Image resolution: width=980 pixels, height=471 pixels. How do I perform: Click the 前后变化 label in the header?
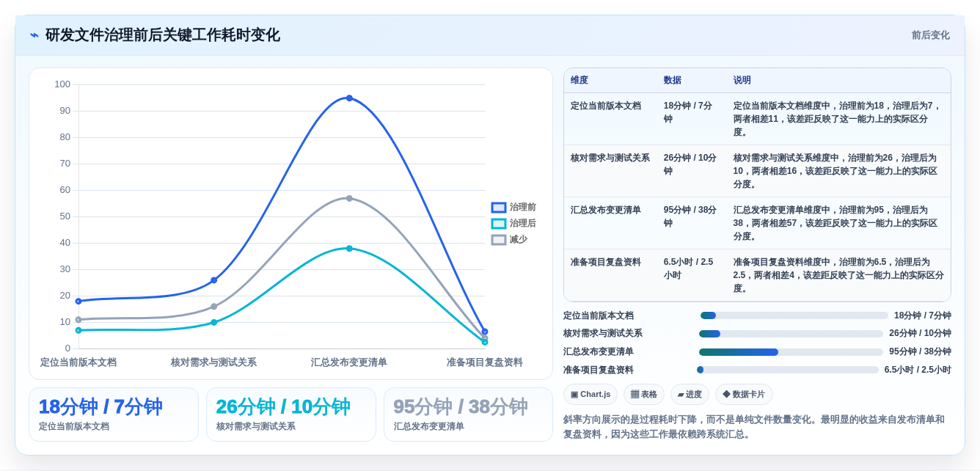(x=930, y=35)
